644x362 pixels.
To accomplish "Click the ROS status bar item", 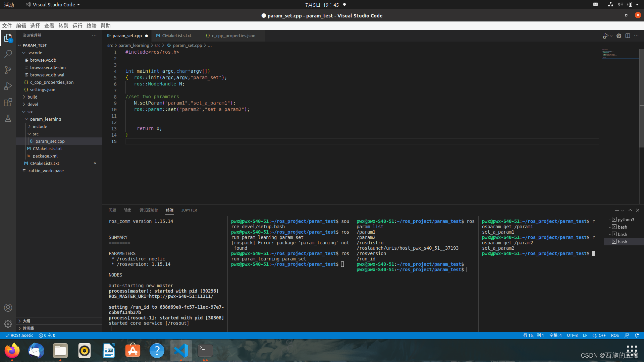I will (615, 335).
